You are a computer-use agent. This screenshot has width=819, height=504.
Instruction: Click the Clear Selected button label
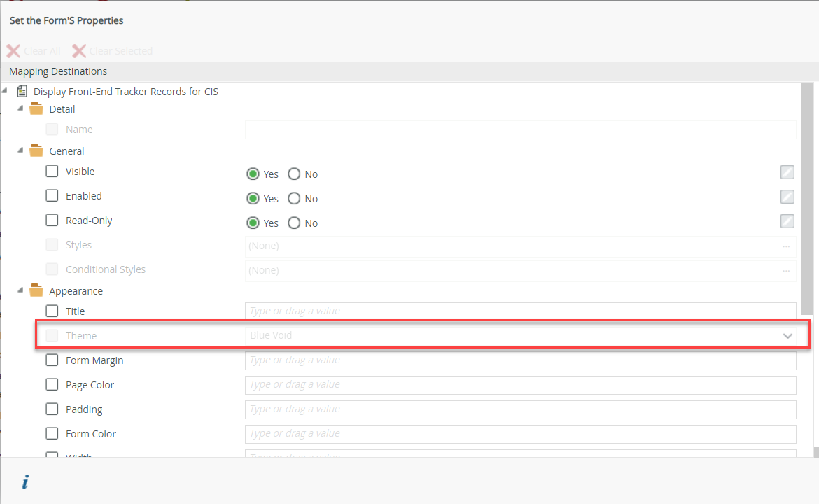point(120,51)
